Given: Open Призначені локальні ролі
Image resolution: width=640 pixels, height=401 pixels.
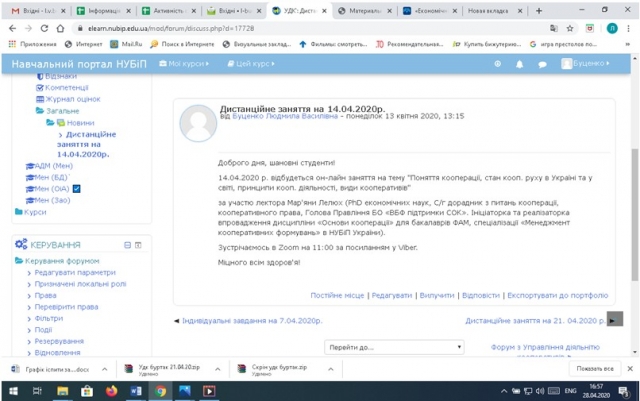Looking at the screenshot, I should [x=80, y=284].
